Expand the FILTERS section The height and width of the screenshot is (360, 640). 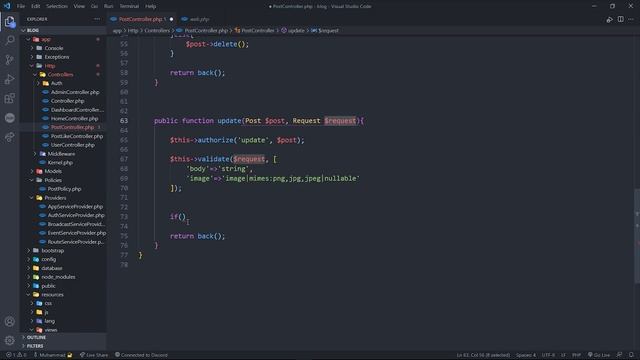[63, 346]
